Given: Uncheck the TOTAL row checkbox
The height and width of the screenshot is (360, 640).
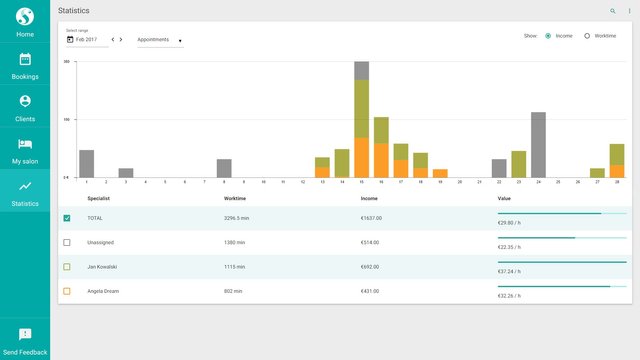Looking at the screenshot, I should pos(67,218).
